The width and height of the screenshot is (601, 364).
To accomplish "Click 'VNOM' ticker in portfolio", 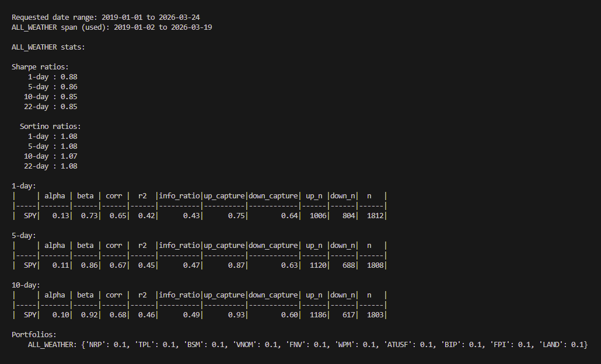I will coord(247,345).
